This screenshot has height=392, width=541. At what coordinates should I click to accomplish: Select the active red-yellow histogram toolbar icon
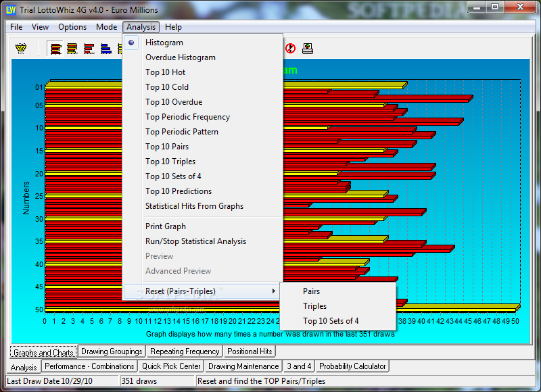pos(56,49)
